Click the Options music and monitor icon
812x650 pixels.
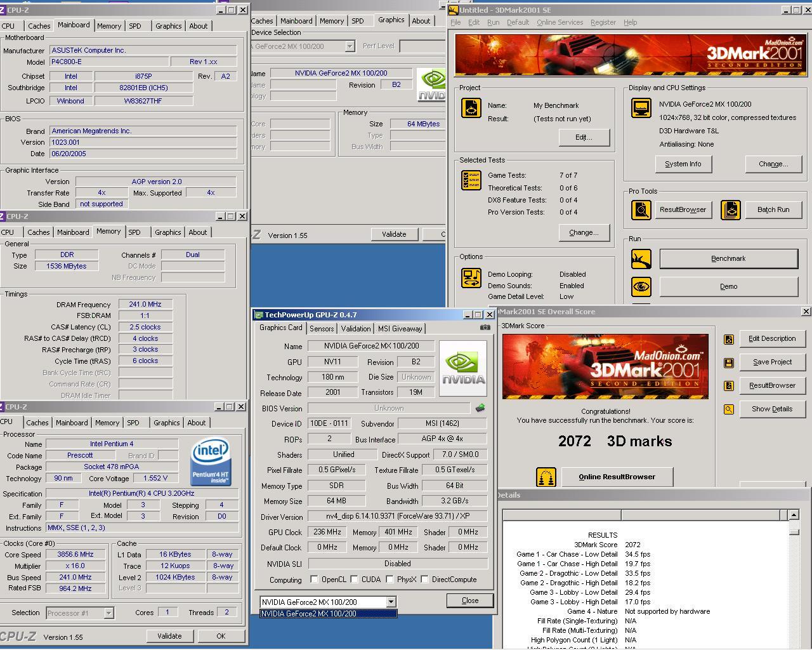[x=471, y=277]
